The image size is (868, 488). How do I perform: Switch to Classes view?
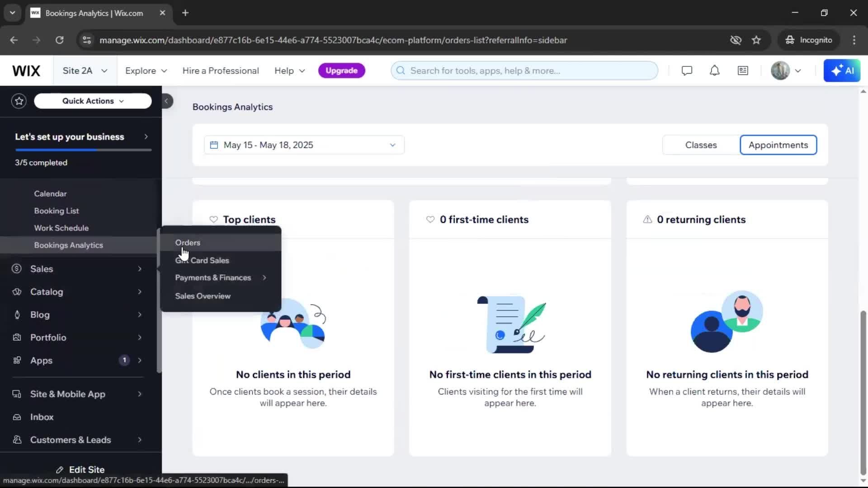coord(701,145)
